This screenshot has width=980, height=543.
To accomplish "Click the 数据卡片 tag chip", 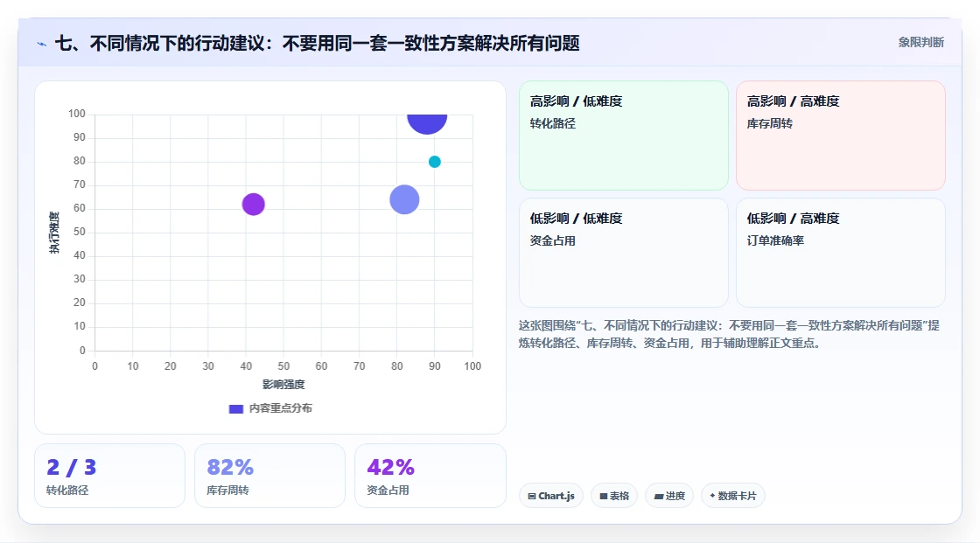I will [733, 496].
